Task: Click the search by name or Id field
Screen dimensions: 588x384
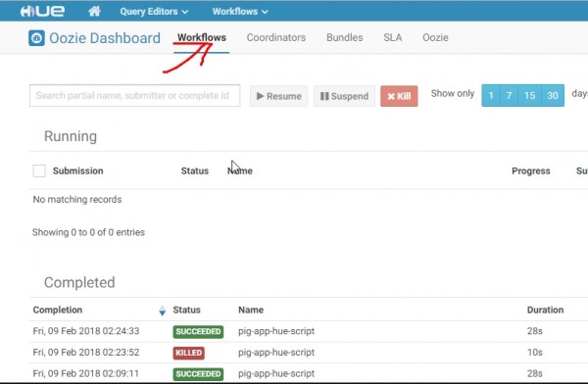Action: tap(135, 96)
